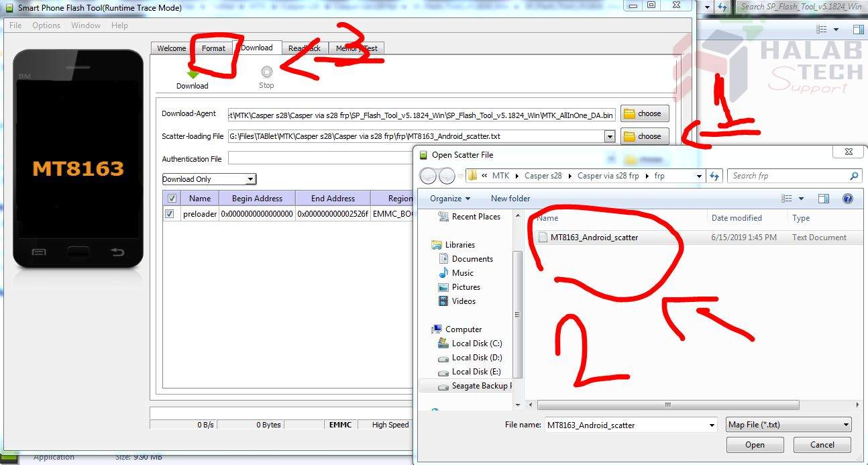Expand the dialog address bar history dropdown
The width and height of the screenshot is (868, 465).
(x=700, y=176)
